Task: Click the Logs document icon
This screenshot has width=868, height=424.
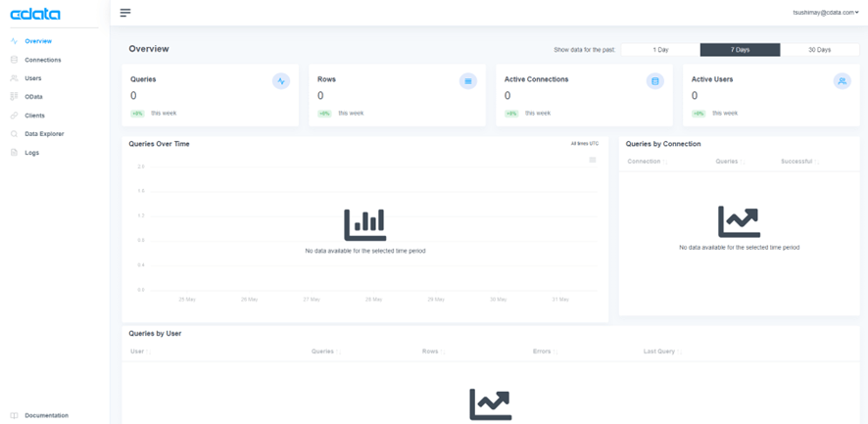Action: 14,153
